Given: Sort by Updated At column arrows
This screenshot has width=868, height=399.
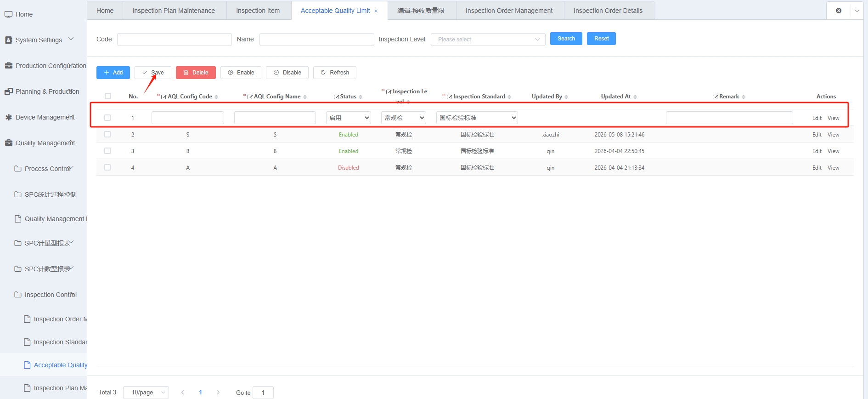Looking at the screenshot, I should click(x=635, y=97).
